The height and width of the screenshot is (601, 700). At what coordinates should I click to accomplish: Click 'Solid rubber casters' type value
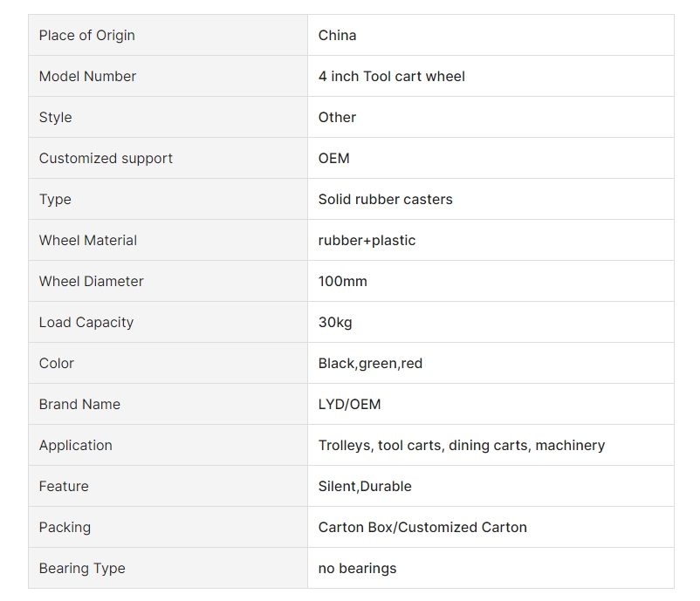[385, 200]
